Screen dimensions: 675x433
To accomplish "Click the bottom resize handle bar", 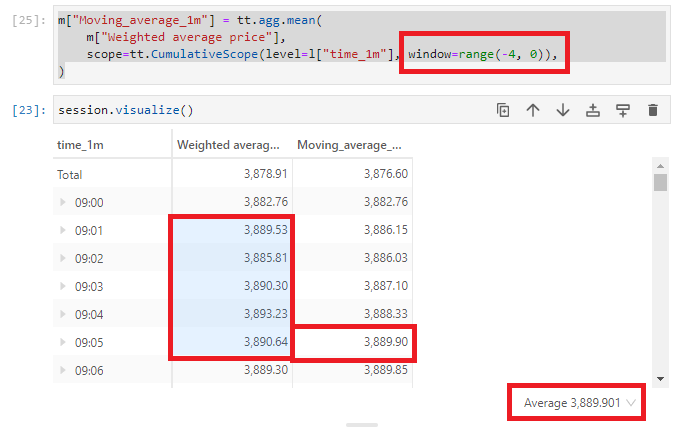I will 362,425.
